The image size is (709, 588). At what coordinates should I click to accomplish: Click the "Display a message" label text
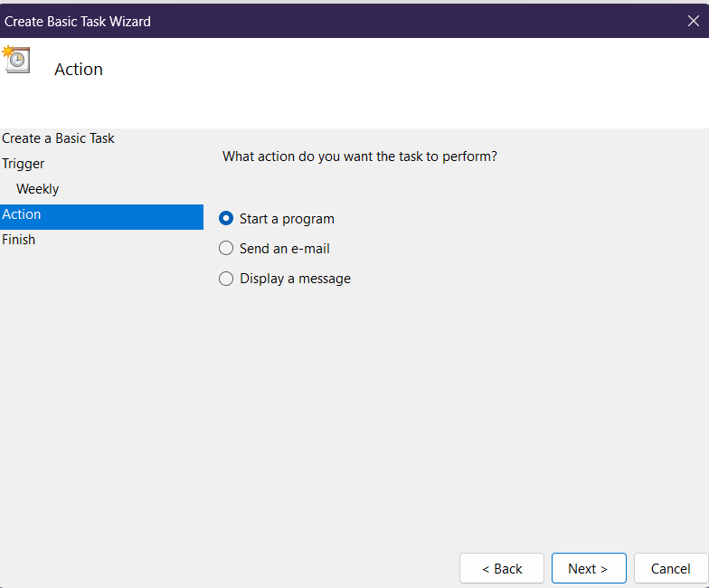click(x=295, y=279)
